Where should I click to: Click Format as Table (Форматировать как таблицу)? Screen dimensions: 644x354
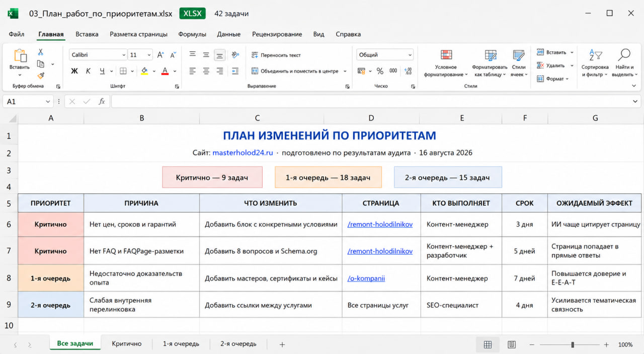tap(490, 64)
